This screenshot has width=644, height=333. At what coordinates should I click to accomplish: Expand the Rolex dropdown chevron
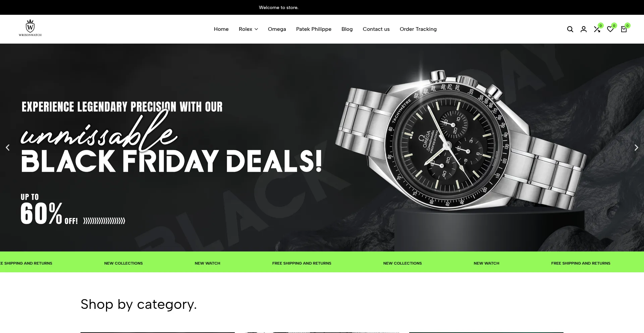click(256, 29)
